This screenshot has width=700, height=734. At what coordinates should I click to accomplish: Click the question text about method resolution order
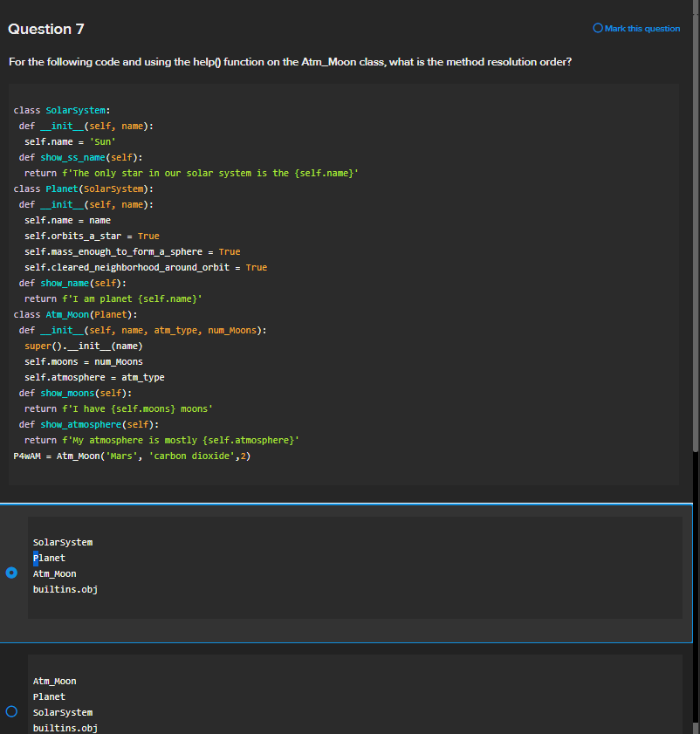tap(290, 63)
